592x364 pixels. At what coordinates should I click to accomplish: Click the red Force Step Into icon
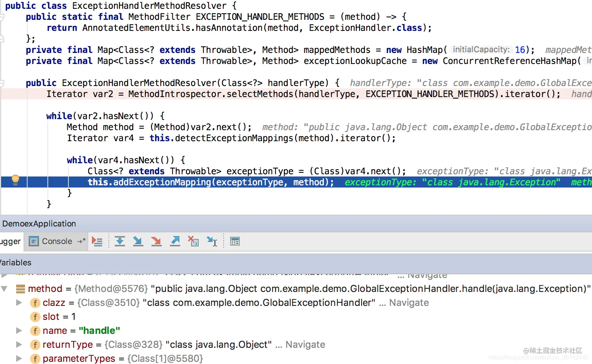coord(156,242)
